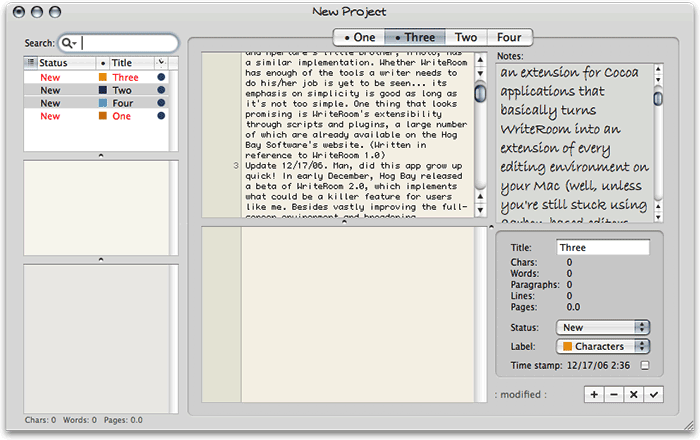Viewport: 700px width, 440px height.
Task: Click the window resize grip corner
Action: 689,425
